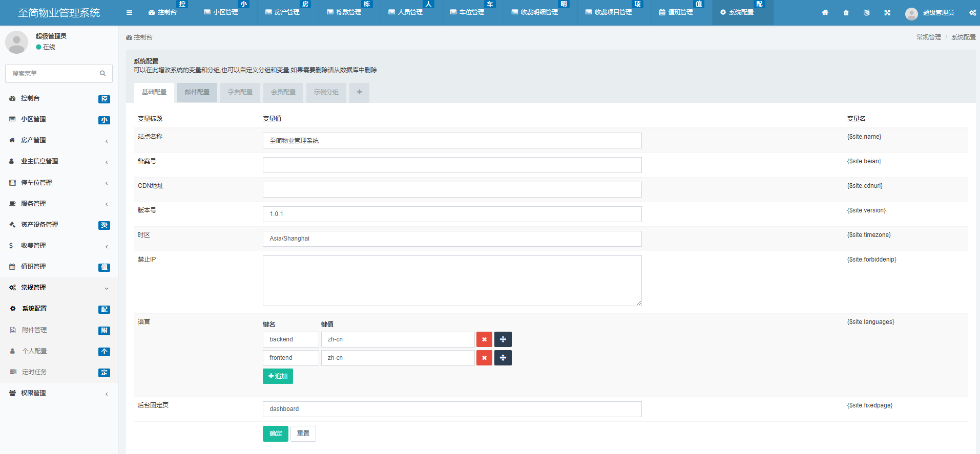Click the top-right user avatar icon
Viewport: 980px width, 454px height.
pyautogui.click(x=911, y=13)
